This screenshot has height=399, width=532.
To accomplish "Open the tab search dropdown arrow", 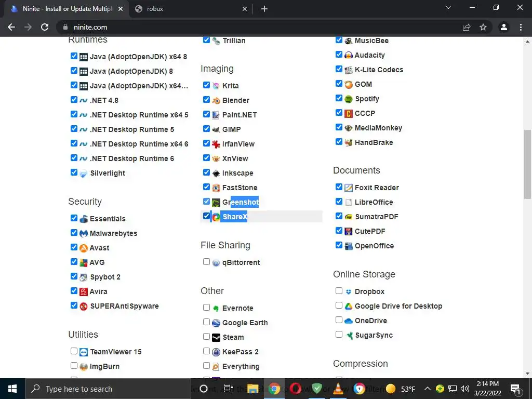I will tap(448, 7).
